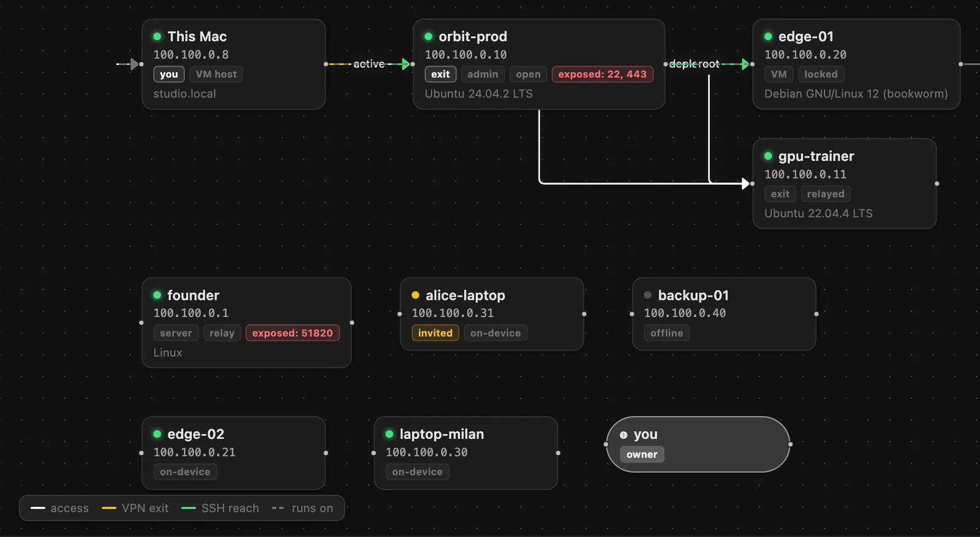Screen dimensions: 980x537
Task: Click the 'deploy root' edge label
Action: pyautogui.click(x=695, y=64)
